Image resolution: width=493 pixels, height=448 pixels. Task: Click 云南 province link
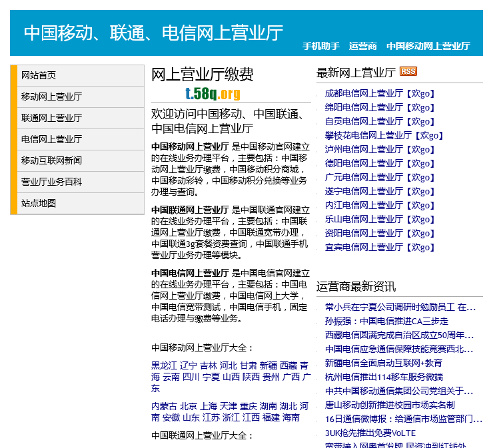tap(171, 377)
